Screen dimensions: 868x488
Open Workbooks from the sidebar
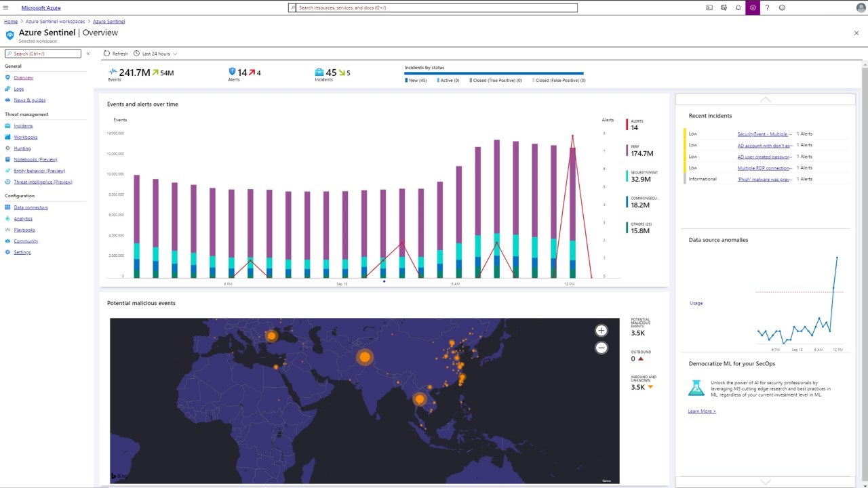26,137
